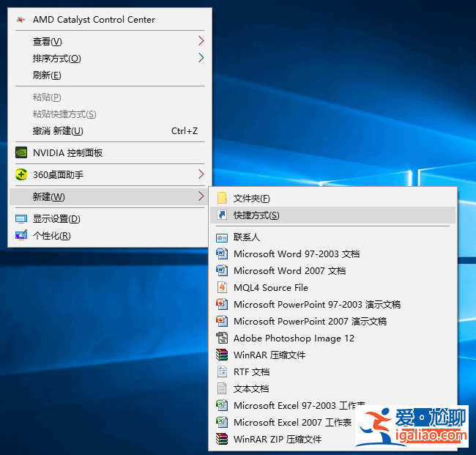Create Microsoft PowerPoint 2007 演示文稿

(x=332, y=322)
